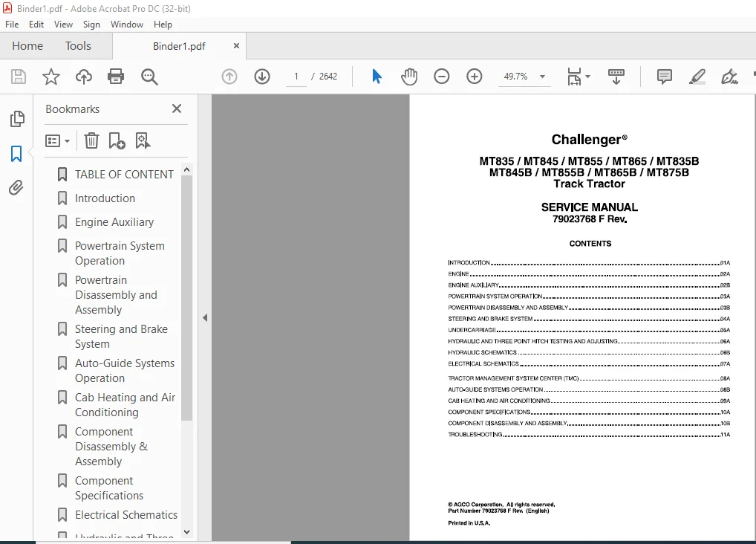Expand fit page options arrow
756x544 pixels.
[587, 77]
